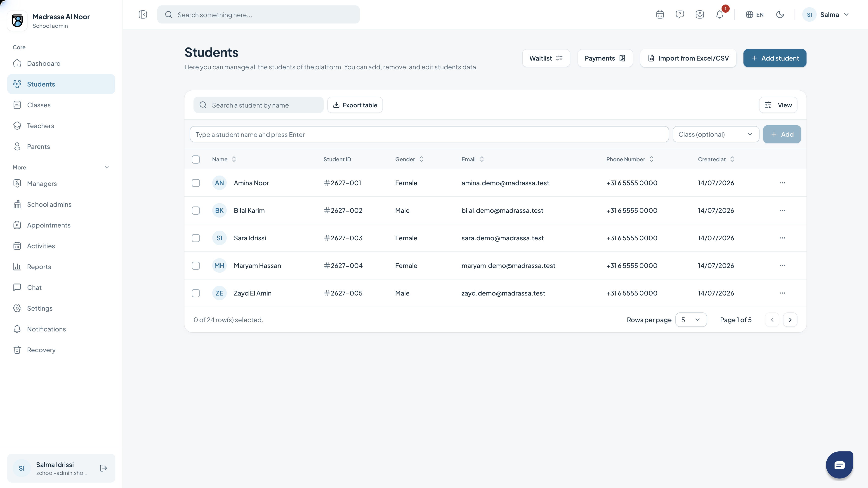Viewport: 868px width, 488px height.
Task: Toggle the select-all checkbox in the header
Action: click(196, 159)
